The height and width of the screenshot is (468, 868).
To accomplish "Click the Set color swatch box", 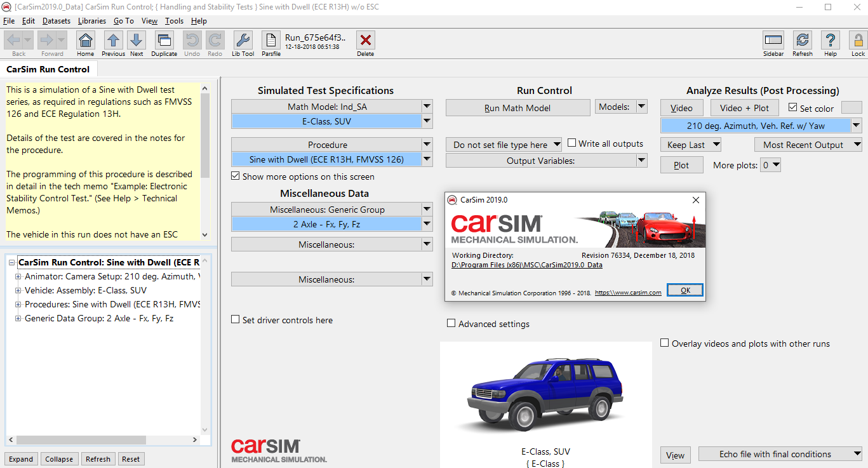I will (851, 108).
